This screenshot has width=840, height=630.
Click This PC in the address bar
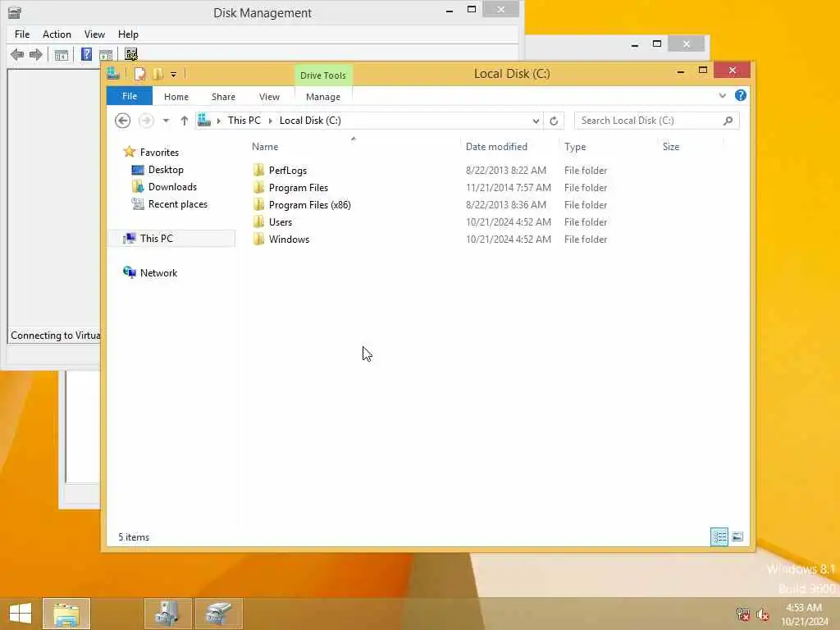coord(244,121)
